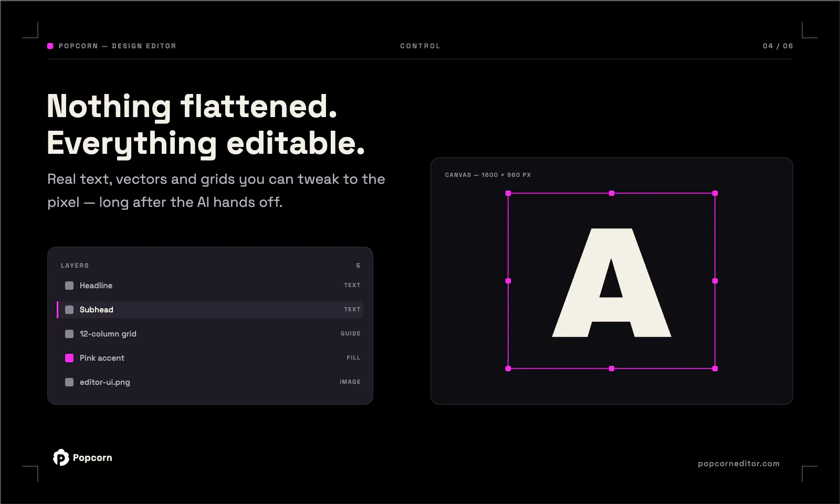Click the Popcorn logo icon at bottom

tap(61, 458)
